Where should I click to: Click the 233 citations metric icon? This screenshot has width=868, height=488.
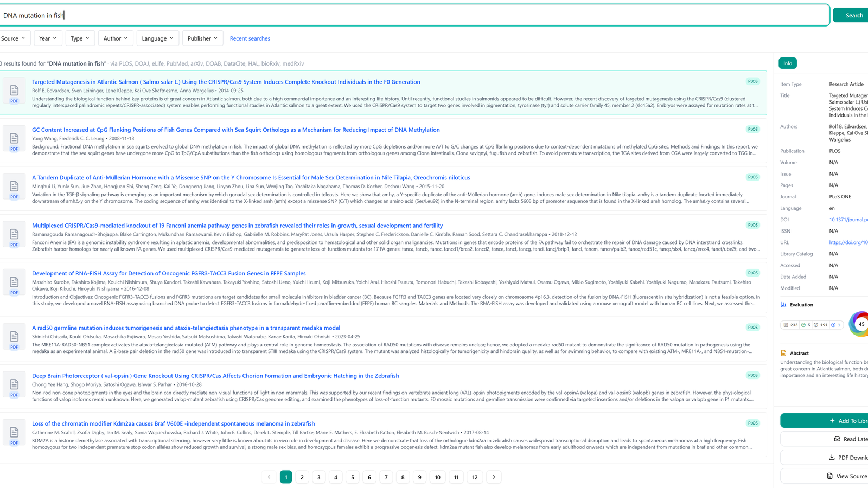click(x=786, y=325)
